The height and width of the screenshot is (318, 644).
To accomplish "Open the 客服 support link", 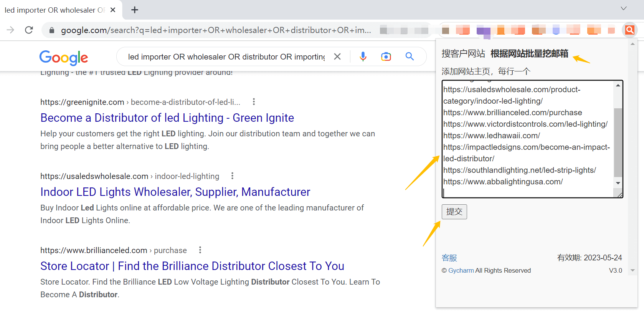I will 449,258.
